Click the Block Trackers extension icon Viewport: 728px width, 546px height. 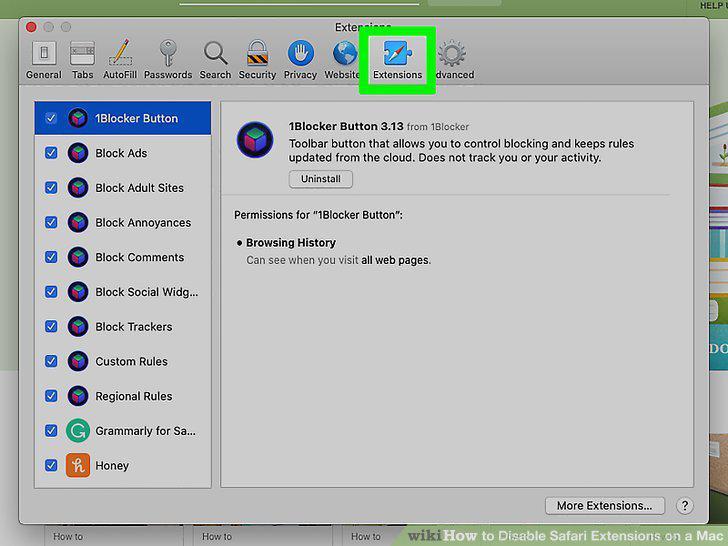(x=78, y=326)
